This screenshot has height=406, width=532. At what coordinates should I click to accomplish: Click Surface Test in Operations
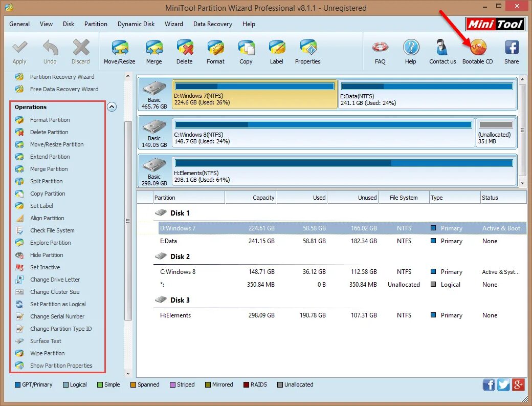[46, 341]
